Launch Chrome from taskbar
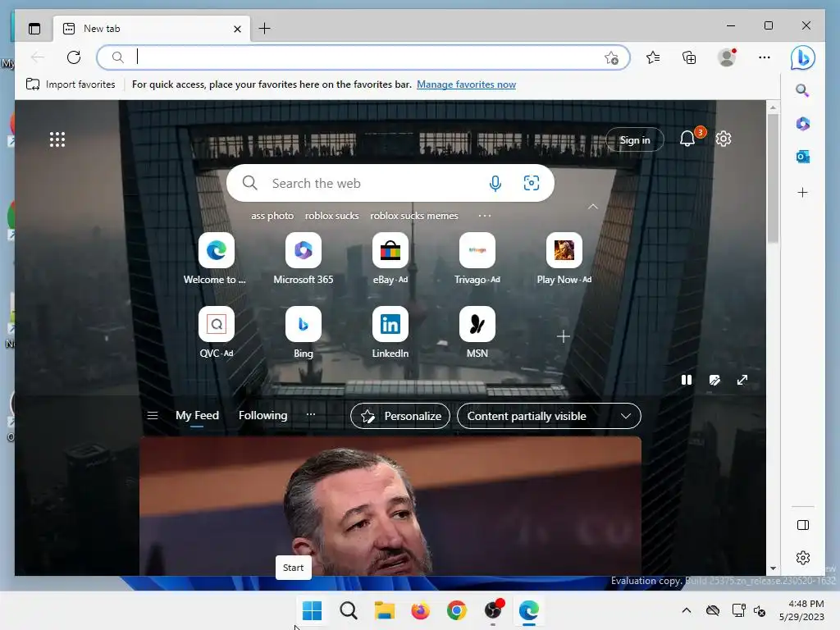 (456, 610)
